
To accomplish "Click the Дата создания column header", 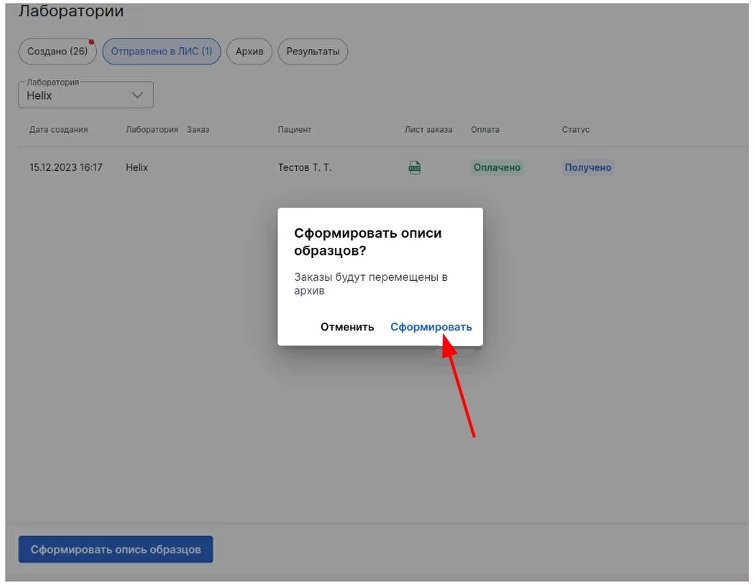I will [58, 130].
